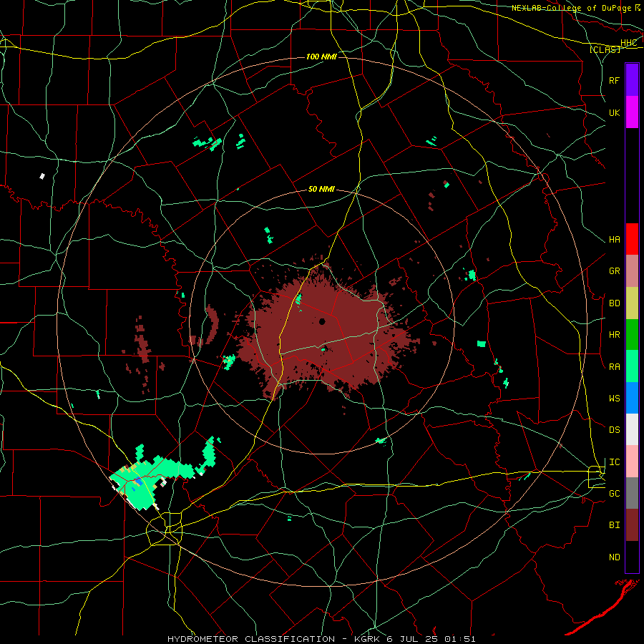644x644 pixels.
Task: Select the BD yellow legend swatch
Action: 632,303
